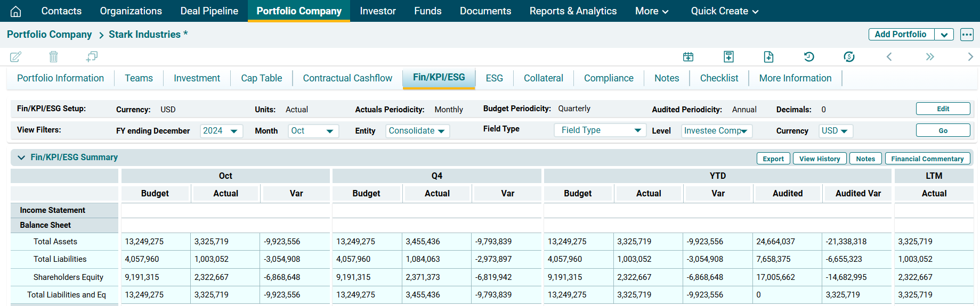Viewport: 980px width, 306px height.
Task: Click the edit pencil icon in the toolbar
Action: (16, 56)
